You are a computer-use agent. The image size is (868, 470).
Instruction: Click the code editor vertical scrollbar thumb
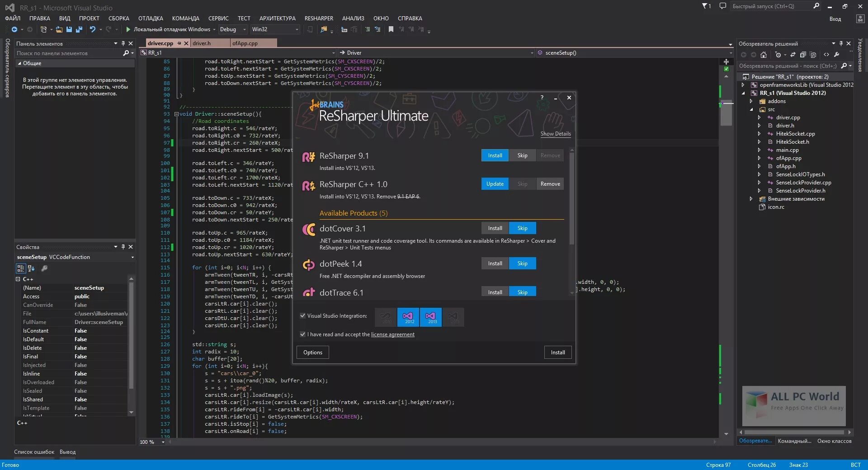[x=726, y=113]
